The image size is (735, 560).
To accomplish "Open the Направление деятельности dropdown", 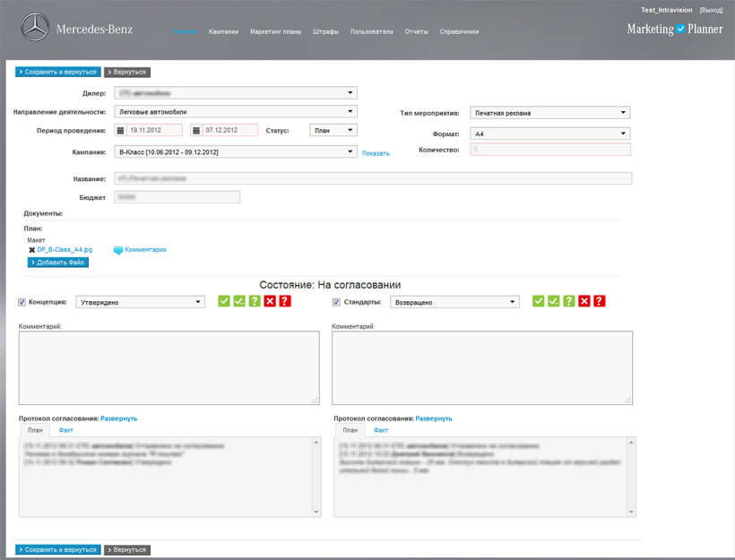I will [x=236, y=111].
